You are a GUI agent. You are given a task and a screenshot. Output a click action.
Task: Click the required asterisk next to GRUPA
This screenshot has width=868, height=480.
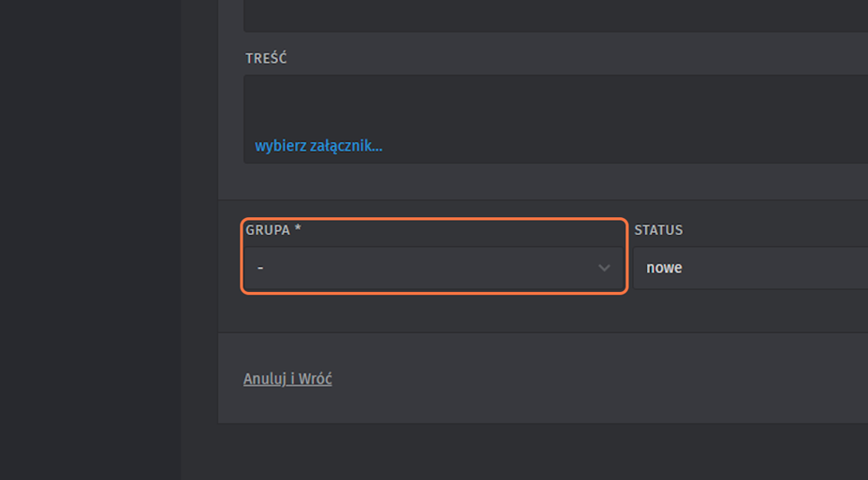point(298,228)
